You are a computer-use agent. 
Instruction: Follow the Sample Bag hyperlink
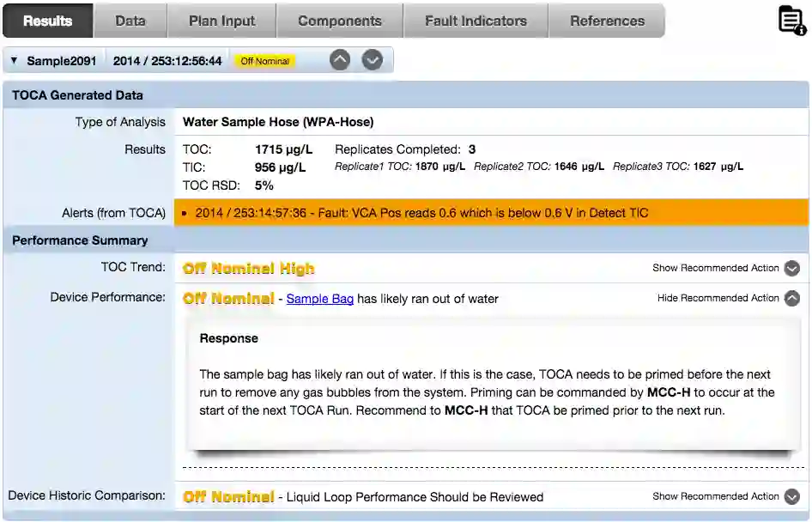(x=320, y=299)
